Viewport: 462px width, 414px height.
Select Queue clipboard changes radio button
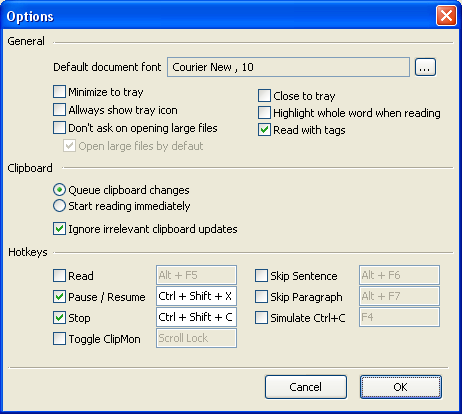pyautogui.click(x=59, y=190)
